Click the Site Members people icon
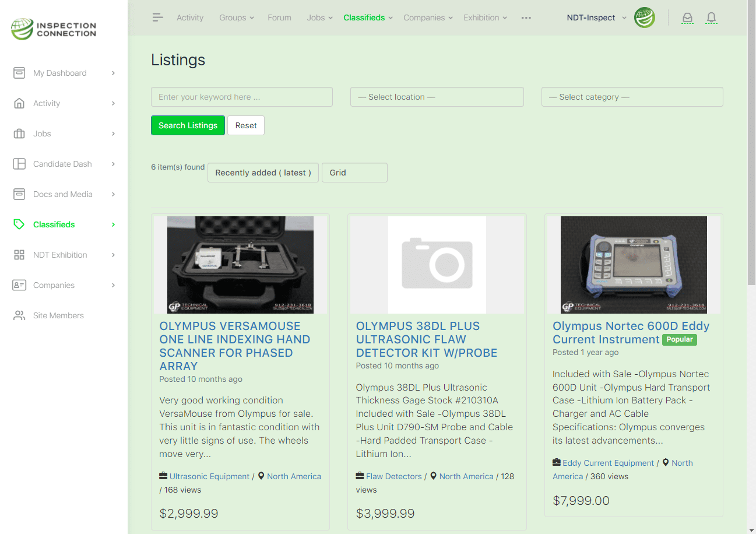This screenshot has width=756, height=534. coord(19,315)
